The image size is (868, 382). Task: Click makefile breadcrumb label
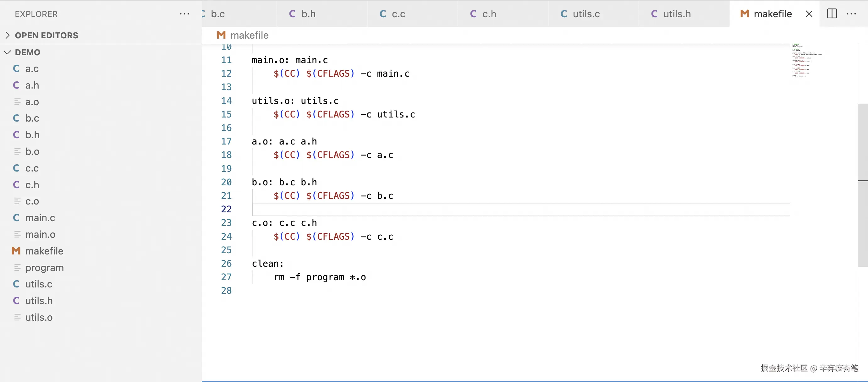(x=249, y=35)
